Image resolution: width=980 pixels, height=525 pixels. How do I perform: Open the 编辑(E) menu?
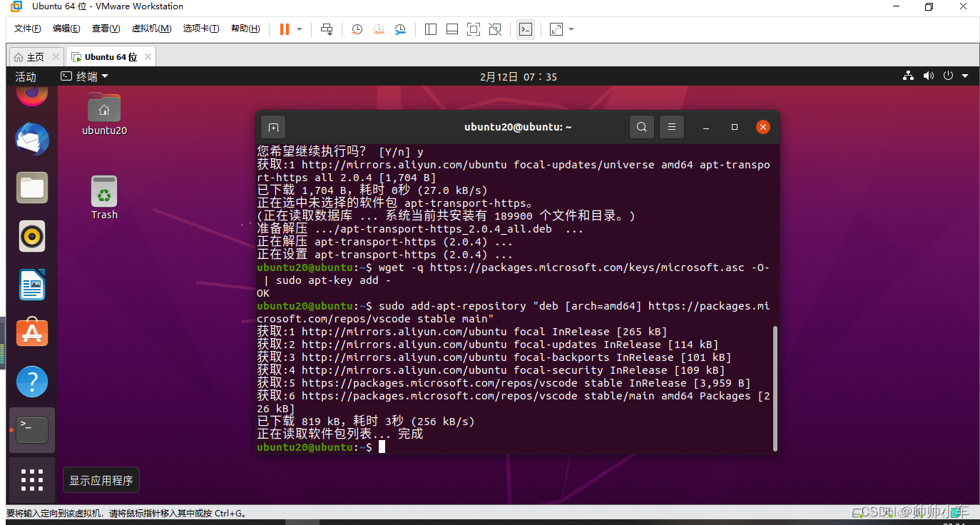tap(66, 29)
